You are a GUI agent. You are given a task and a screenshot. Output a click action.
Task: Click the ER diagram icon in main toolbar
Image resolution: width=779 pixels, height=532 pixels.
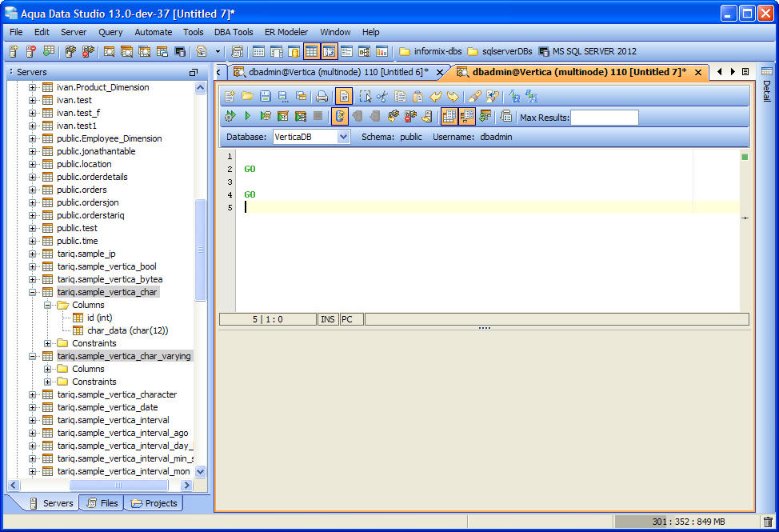click(x=364, y=51)
